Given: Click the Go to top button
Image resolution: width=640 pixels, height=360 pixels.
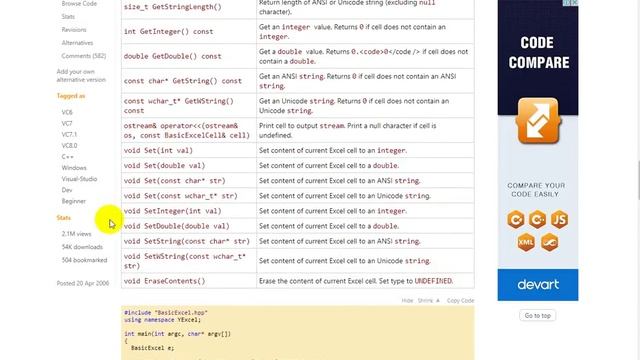Looking at the screenshot, I should pos(538,316).
